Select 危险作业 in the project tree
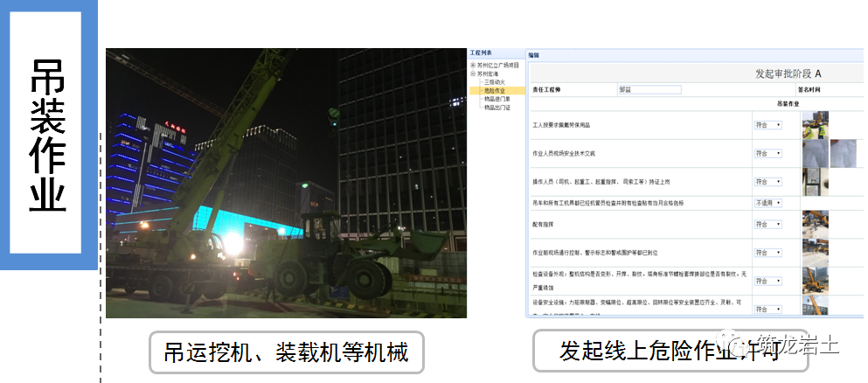This screenshot has height=383, width=868. click(495, 90)
